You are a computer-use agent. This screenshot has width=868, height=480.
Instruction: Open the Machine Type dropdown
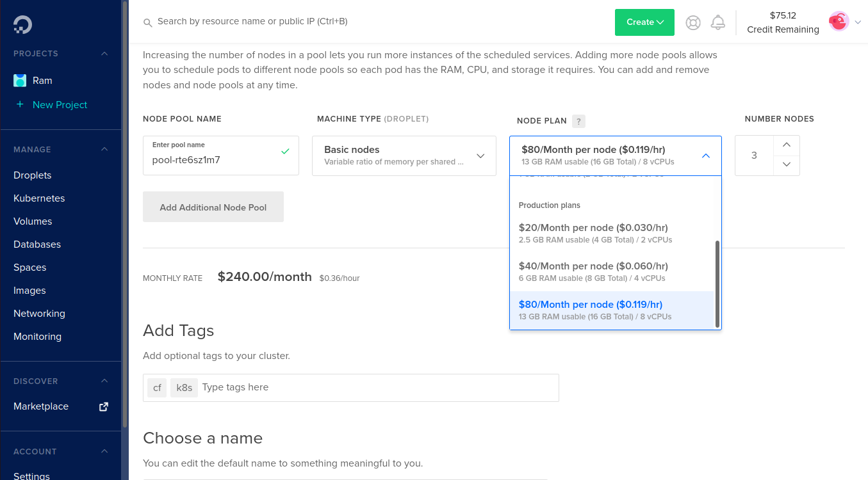coord(404,156)
